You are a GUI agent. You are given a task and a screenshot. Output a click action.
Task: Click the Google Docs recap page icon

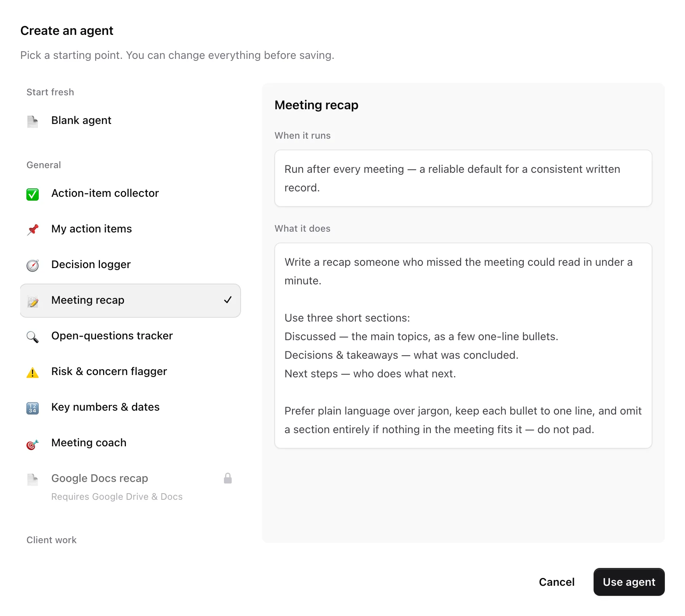[x=33, y=479]
